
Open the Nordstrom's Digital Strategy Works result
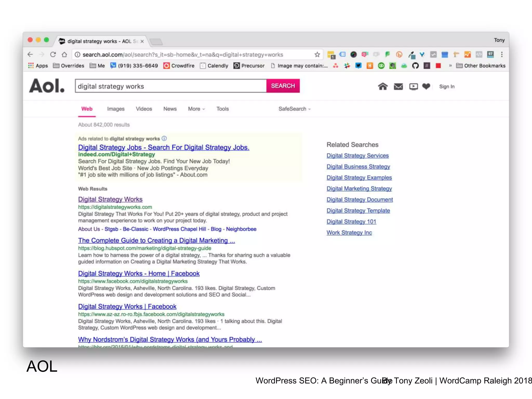pyautogui.click(x=170, y=340)
